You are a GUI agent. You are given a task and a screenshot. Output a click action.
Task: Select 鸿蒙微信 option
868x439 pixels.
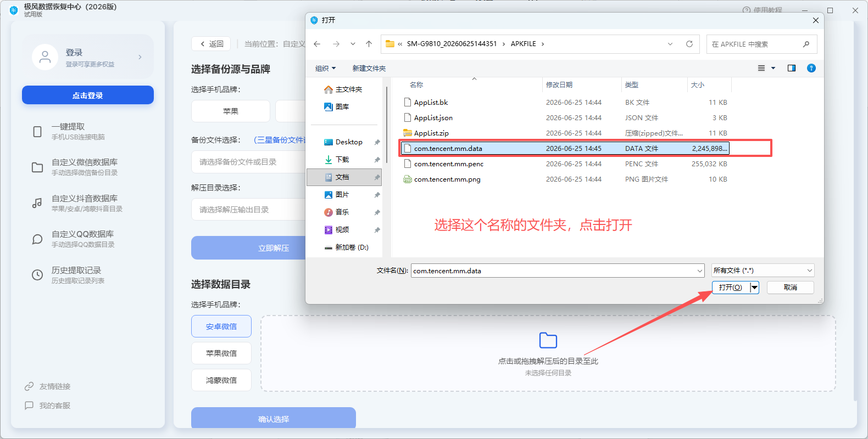(221, 380)
